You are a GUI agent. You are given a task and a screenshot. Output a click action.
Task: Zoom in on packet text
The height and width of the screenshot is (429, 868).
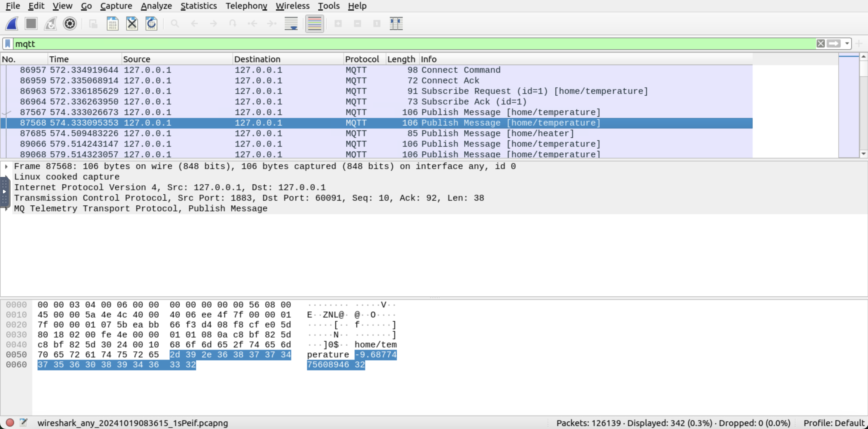tap(338, 23)
